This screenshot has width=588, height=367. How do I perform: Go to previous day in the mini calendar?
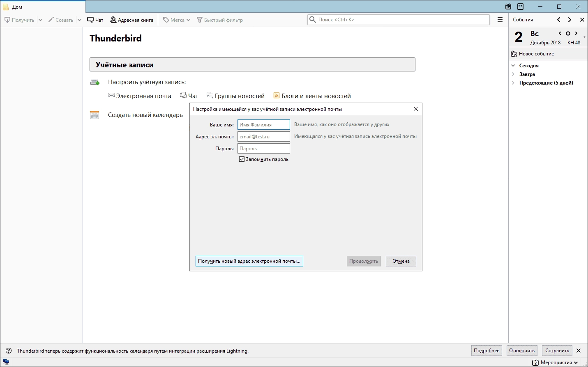click(560, 33)
